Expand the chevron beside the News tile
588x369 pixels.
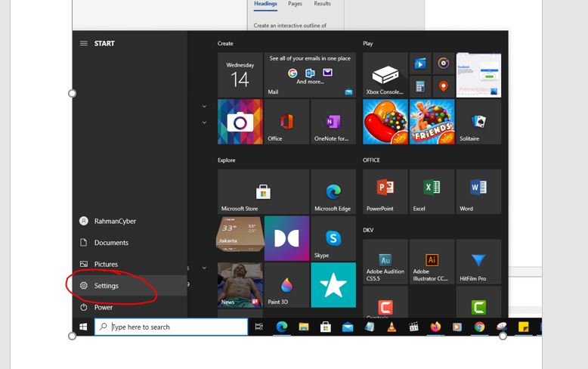click(204, 268)
